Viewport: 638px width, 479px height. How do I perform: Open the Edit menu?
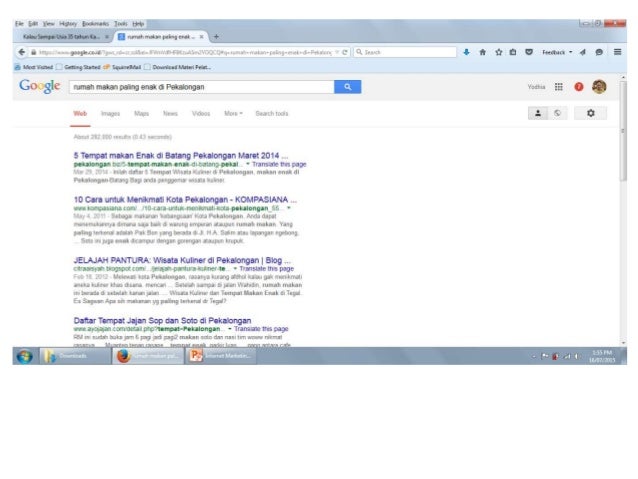coord(33,24)
